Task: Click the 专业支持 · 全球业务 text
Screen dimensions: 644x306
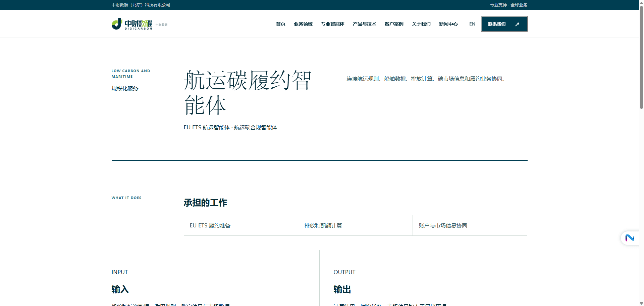Action: 508,5
